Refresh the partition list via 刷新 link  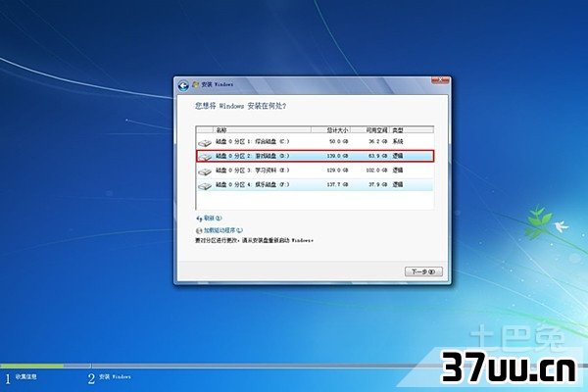(x=213, y=218)
